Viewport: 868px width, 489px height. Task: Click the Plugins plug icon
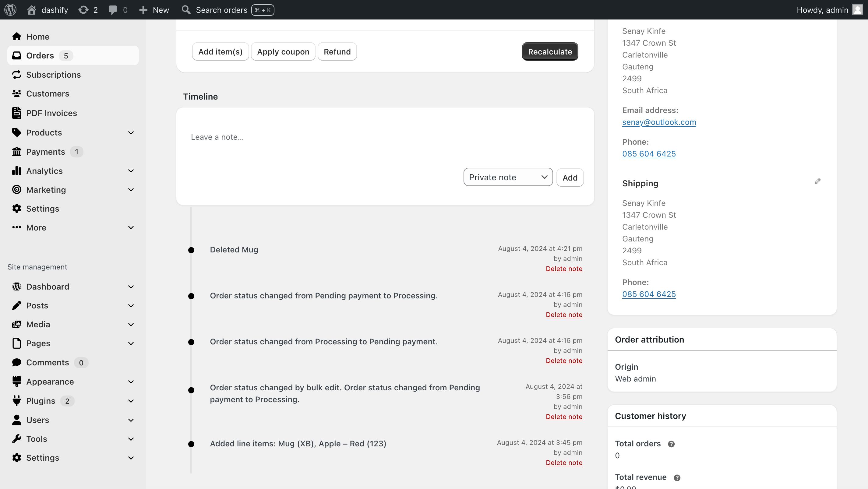pos(16,400)
